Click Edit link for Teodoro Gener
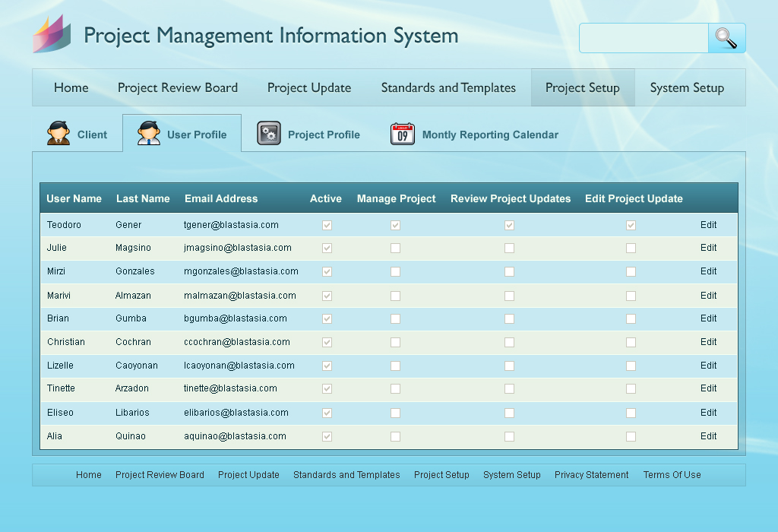This screenshot has width=778, height=532. tap(709, 225)
